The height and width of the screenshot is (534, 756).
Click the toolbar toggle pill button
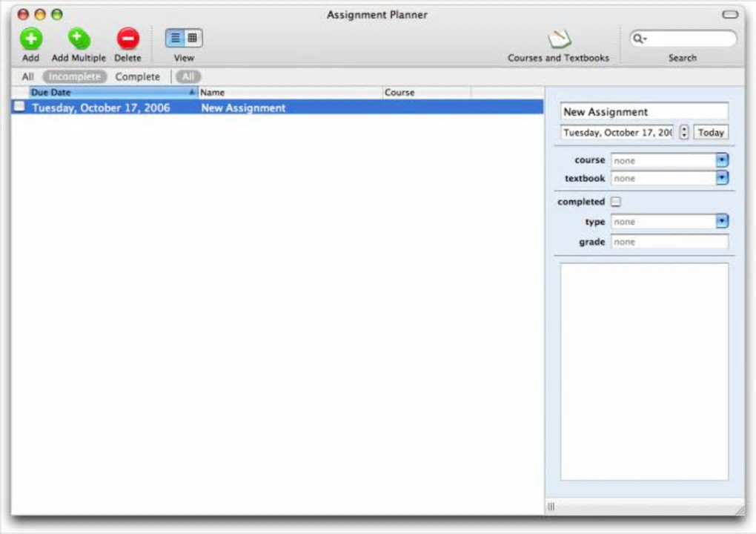pos(729,15)
